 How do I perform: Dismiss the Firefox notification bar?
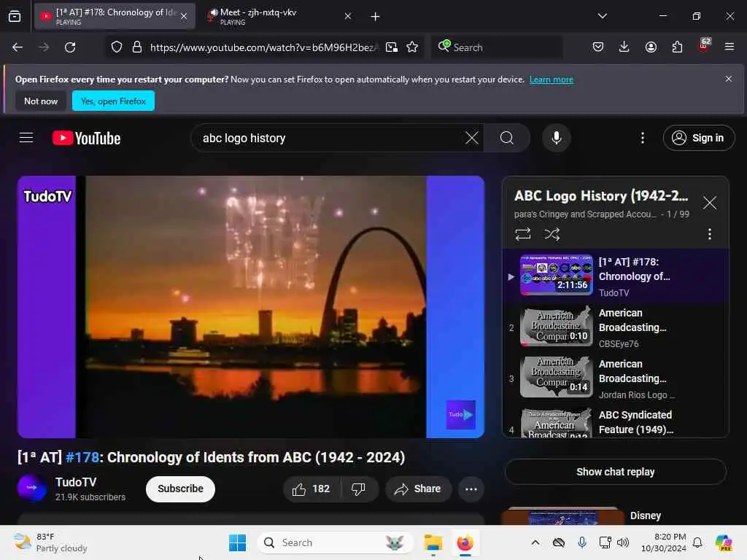(x=729, y=79)
